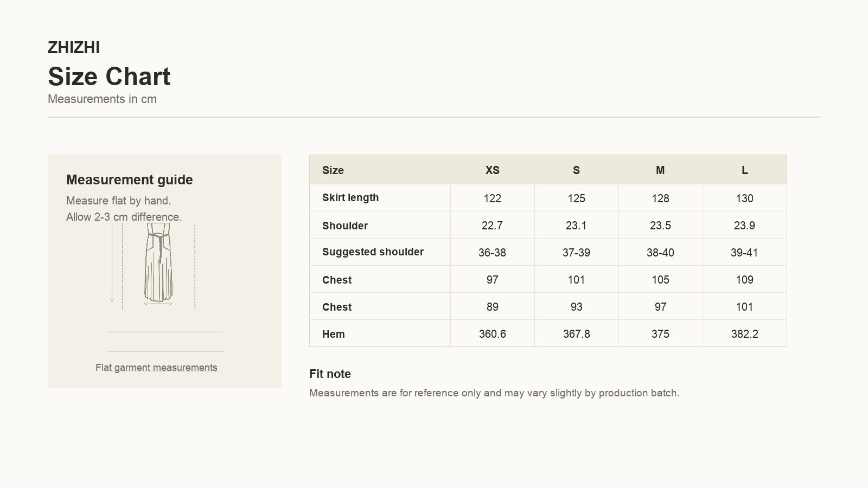Click the 22.7 shoulder value
This screenshot has height=488, width=868.
point(492,225)
